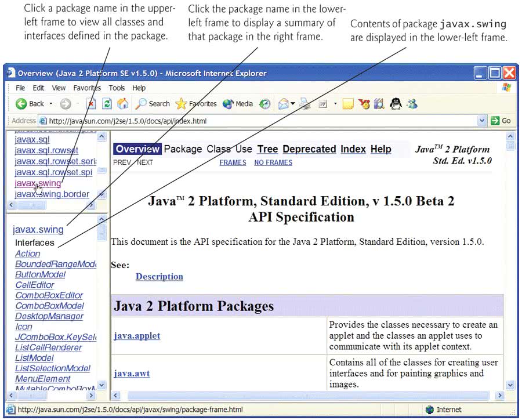Image resolution: width=522 pixels, height=420 pixels.
Task: Open the Address bar dropdown list
Action: 482,121
